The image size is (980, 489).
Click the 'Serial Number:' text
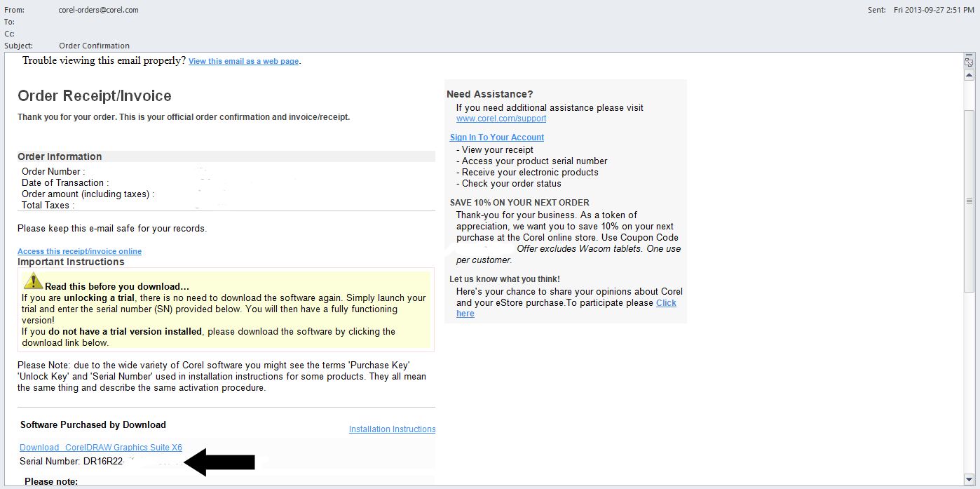point(50,462)
